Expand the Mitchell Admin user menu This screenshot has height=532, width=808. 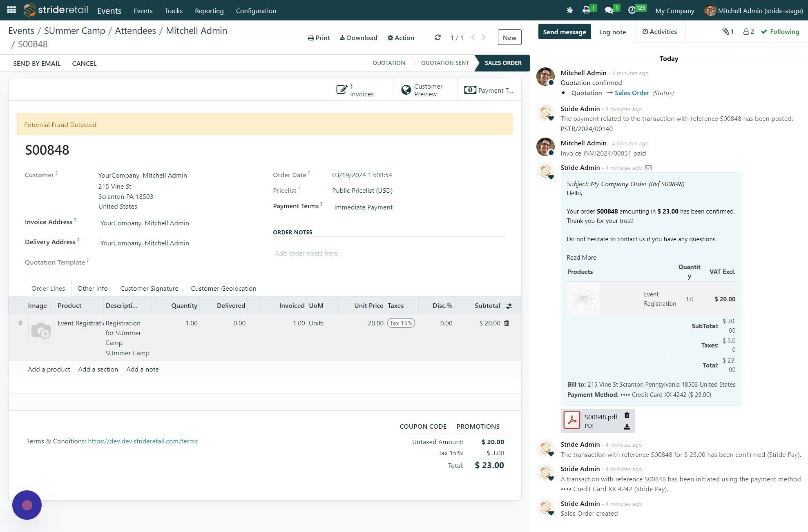point(754,11)
